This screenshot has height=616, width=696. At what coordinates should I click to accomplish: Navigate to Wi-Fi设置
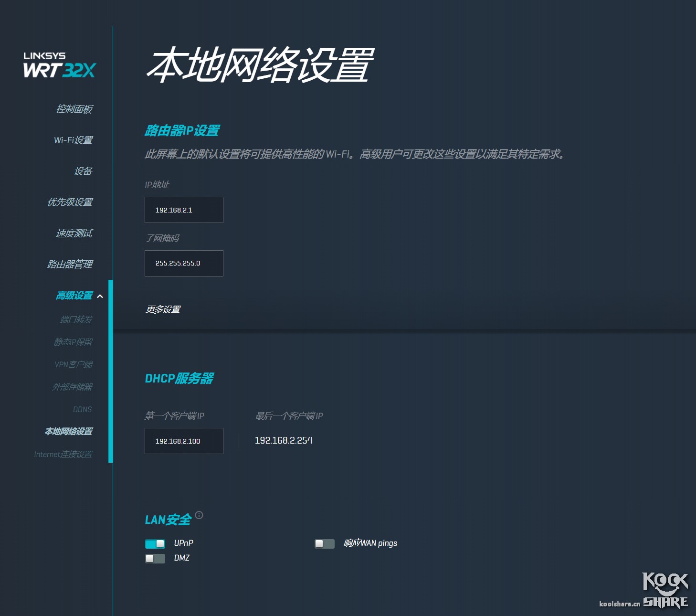(74, 140)
